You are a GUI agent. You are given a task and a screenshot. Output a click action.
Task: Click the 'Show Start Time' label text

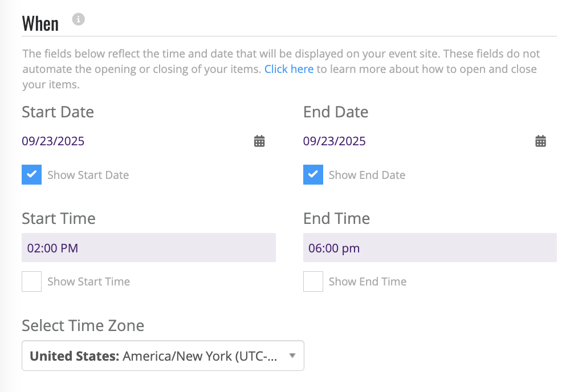tap(89, 281)
